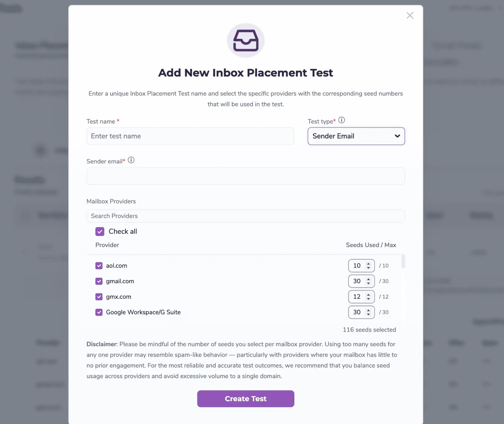Click the Enter test name field
Viewport: 504px width, 424px height.
[191, 136]
